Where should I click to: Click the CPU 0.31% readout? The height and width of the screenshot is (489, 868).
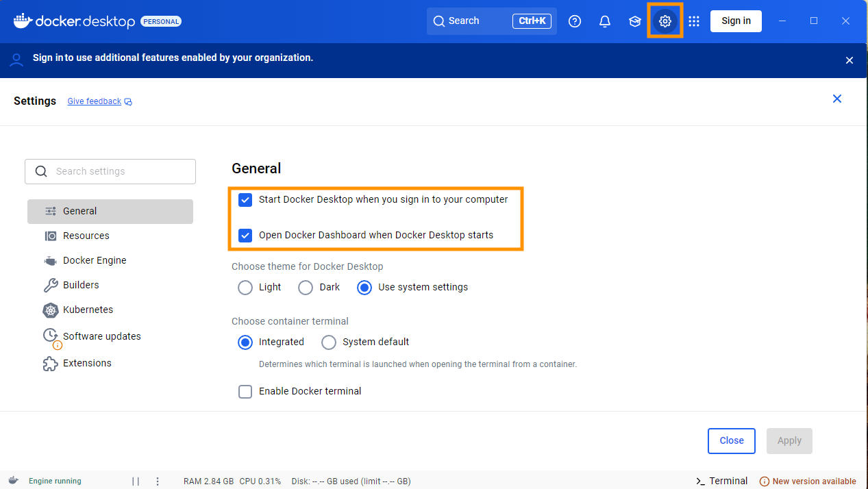(x=260, y=481)
